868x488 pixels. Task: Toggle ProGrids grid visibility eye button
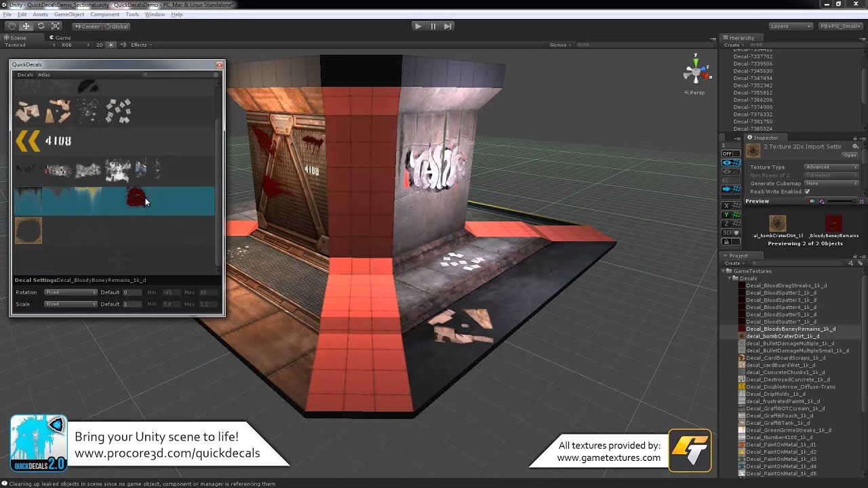(x=731, y=163)
